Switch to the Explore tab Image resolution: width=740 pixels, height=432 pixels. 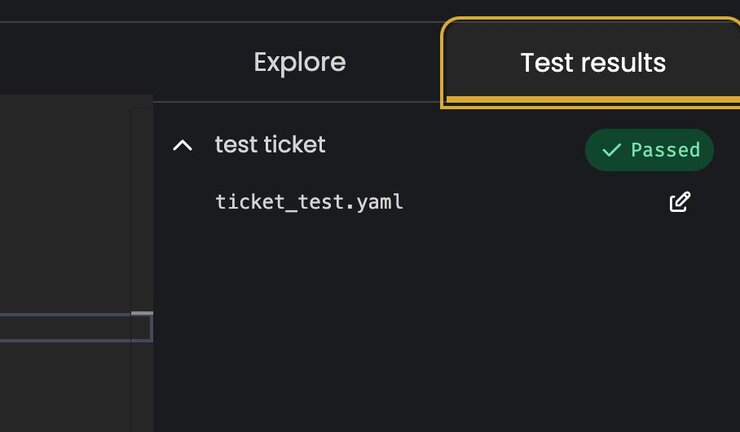[x=300, y=62]
